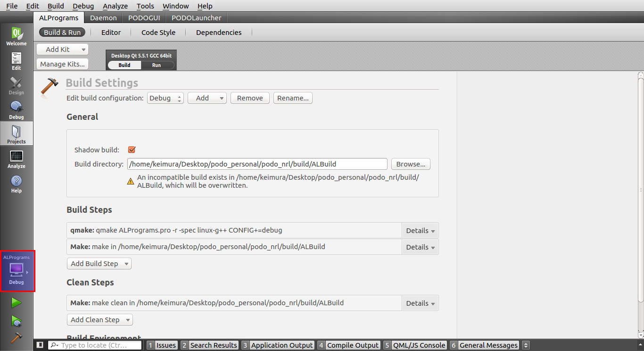This screenshot has height=351, width=644.
Task: Open Add Build Step dropdown
Action: (x=99, y=264)
